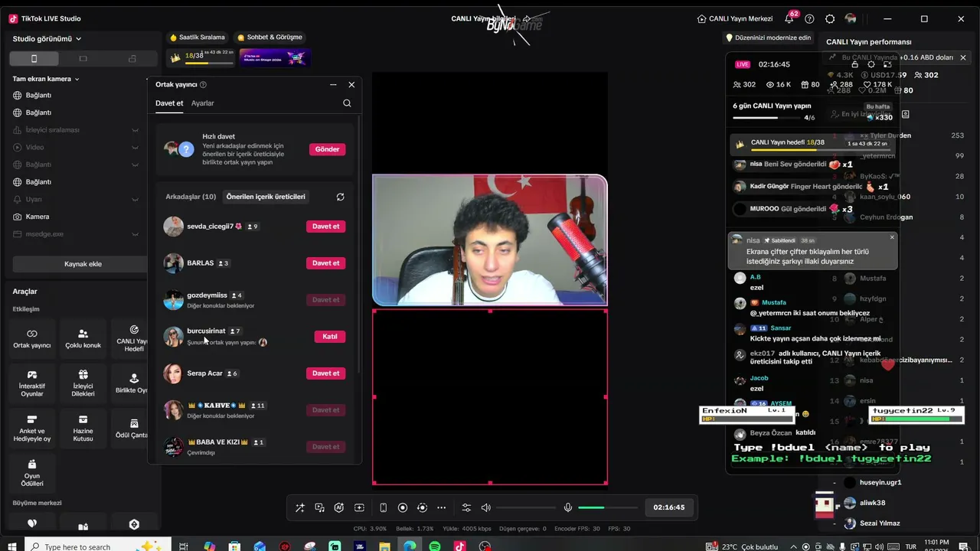
Task: Adjust the speaker volume slider
Action: [x=526, y=507]
